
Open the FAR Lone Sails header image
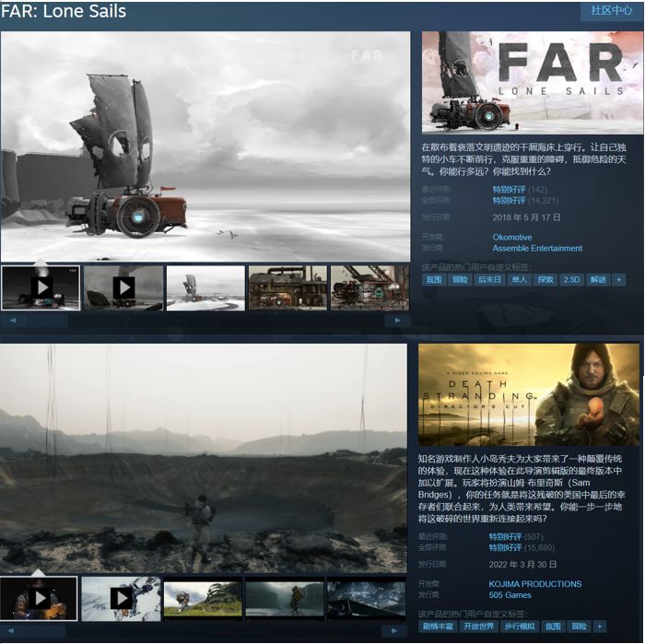[533, 82]
